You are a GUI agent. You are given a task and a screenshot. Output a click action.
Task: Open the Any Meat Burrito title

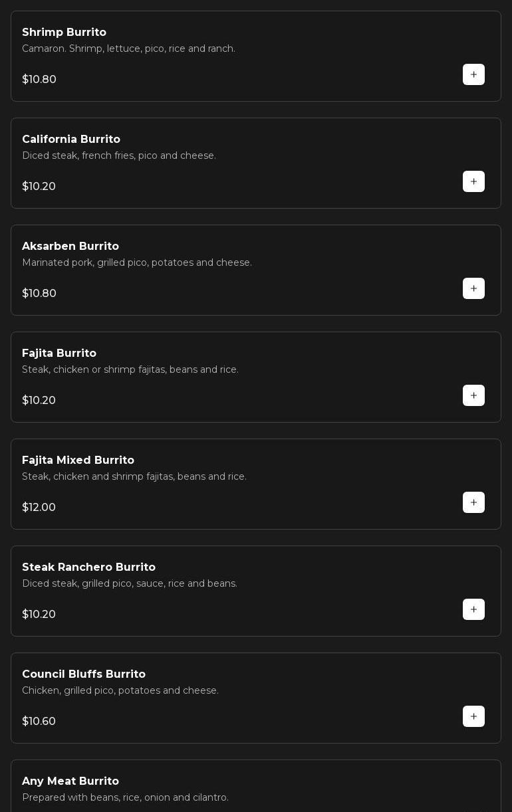tap(70, 781)
